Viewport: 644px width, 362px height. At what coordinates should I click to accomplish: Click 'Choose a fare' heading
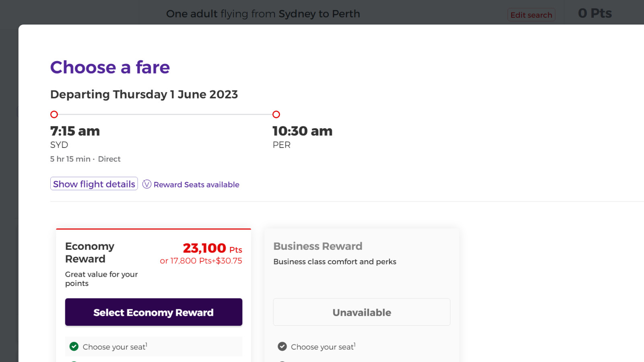click(110, 67)
